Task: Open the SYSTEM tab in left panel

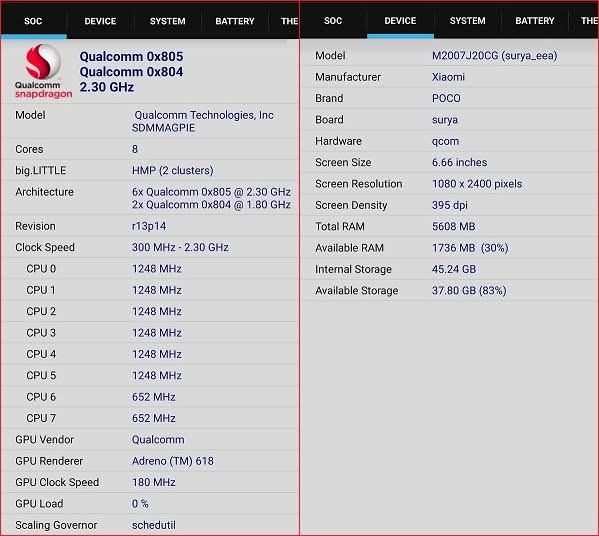Action: coord(167,21)
